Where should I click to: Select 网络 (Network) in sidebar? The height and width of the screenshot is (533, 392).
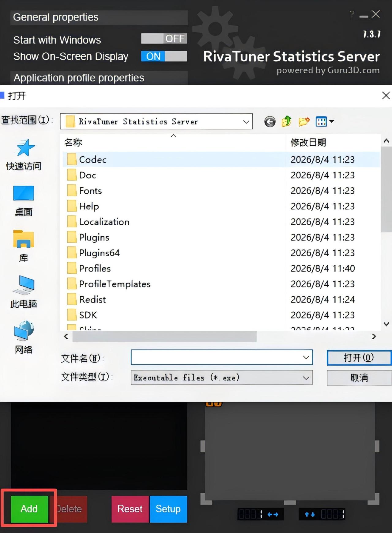click(x=24, y=337)
